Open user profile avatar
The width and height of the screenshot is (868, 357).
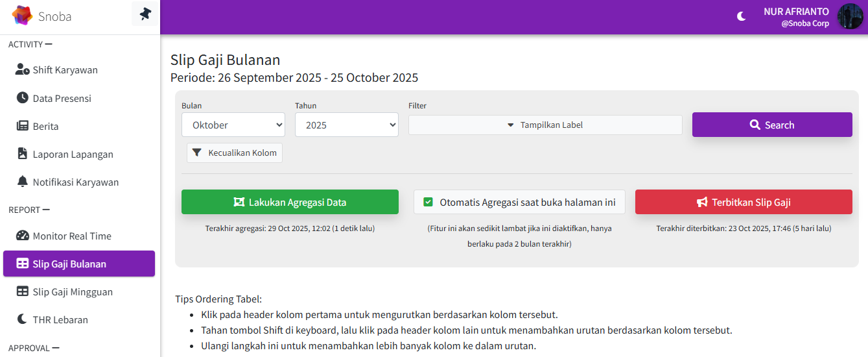tap(850, 17)
